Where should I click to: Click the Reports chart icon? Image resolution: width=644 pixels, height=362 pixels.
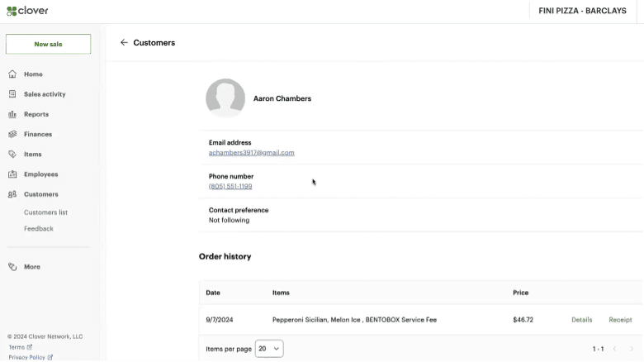(x=12, y=114)
